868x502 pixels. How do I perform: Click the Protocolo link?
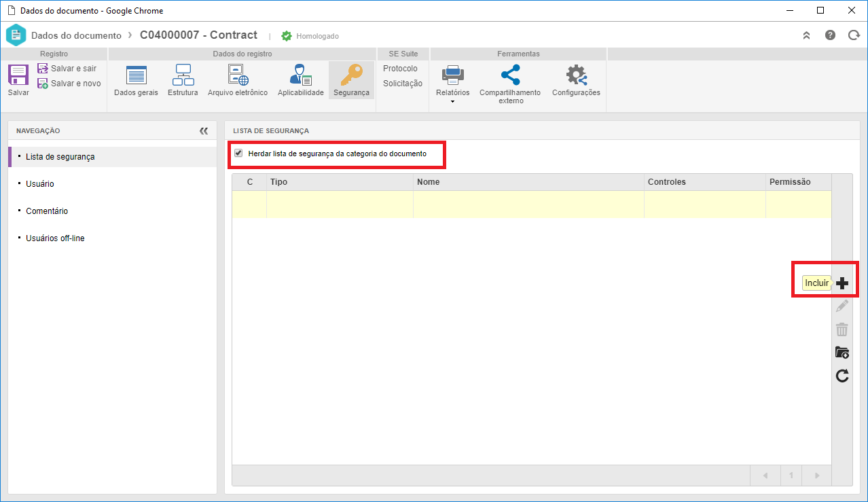click(x=400, y=69)
